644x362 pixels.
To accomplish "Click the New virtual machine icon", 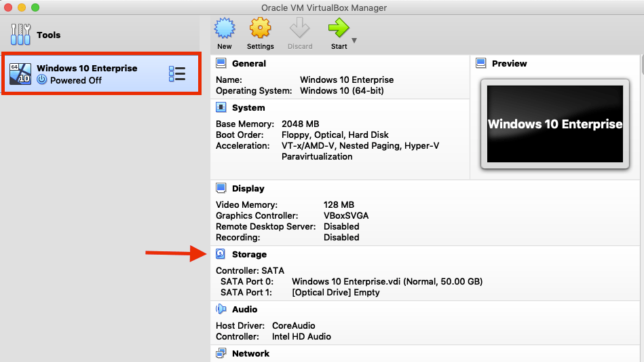I will point(224,29).
